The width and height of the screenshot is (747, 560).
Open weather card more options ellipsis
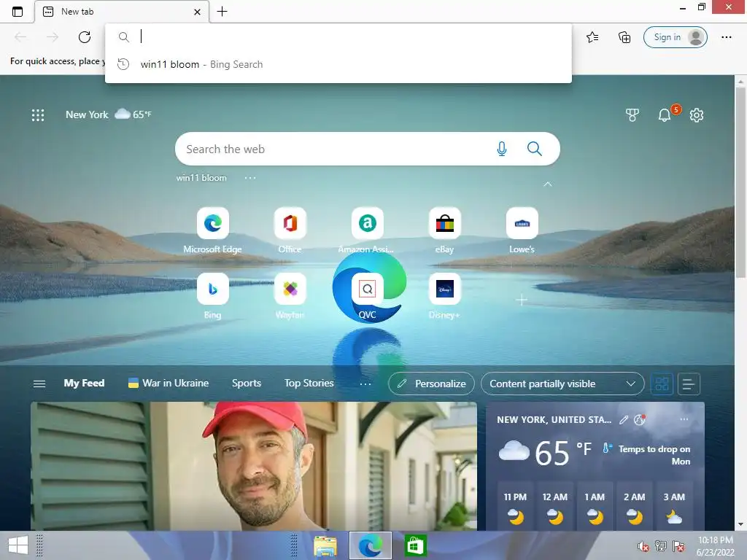(684, 419)
